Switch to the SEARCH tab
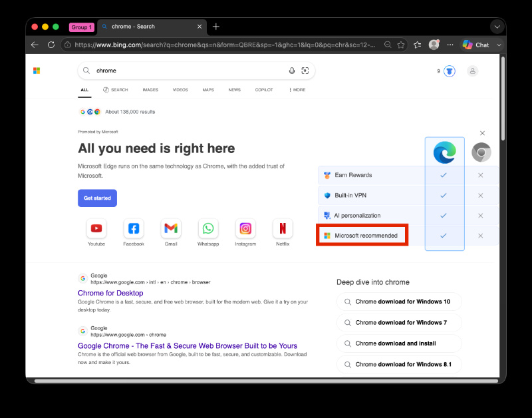 point(115,90)
